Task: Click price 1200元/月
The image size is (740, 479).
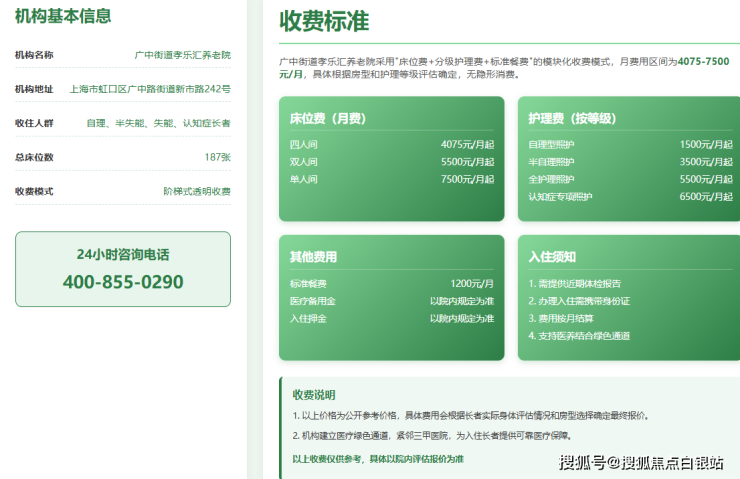Action: 472,284
